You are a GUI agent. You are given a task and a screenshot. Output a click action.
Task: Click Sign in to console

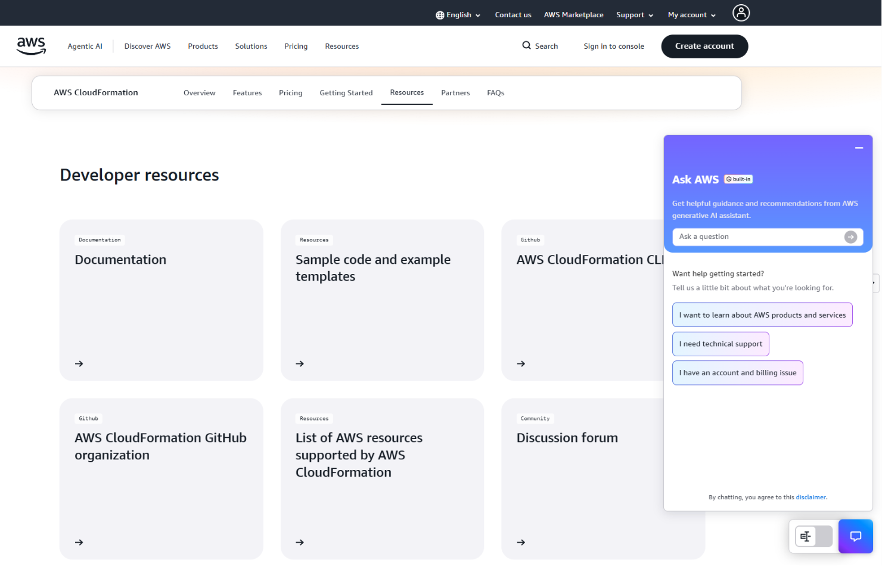click(614, 46)
